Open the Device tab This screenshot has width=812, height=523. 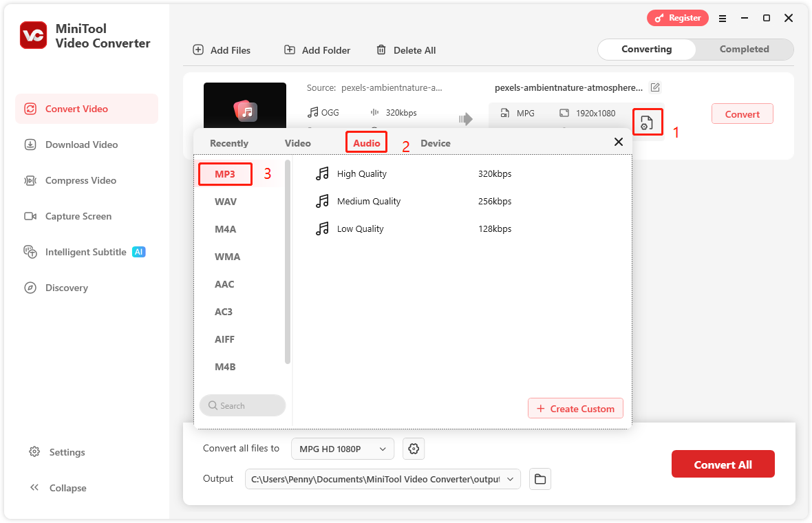click(436, 142)
